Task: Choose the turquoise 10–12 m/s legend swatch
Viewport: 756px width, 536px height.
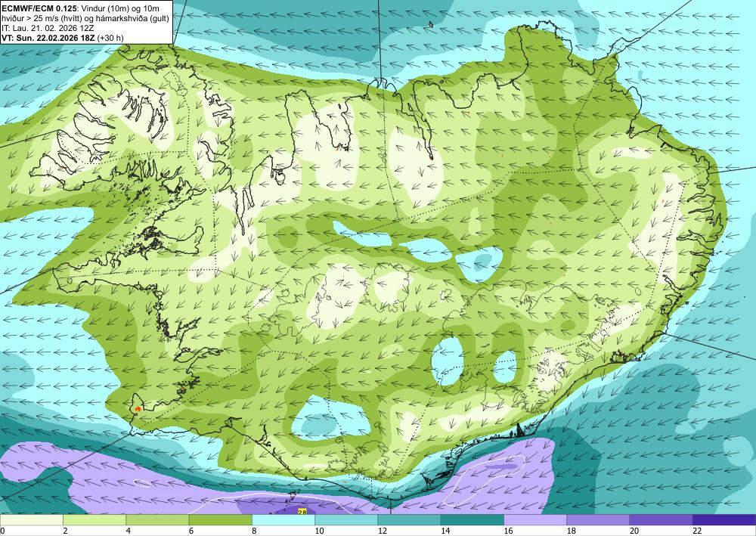Action: (x=346, y=519)
